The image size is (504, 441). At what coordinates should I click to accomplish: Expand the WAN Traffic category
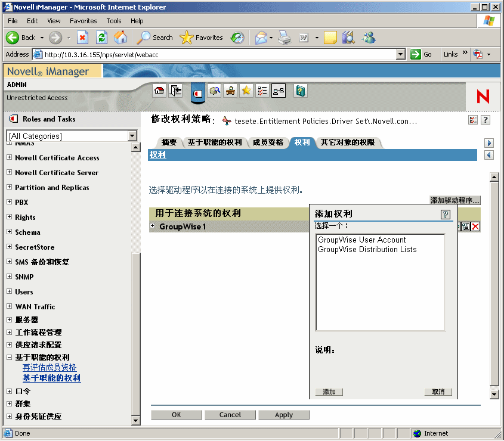(x=10, y=306)
